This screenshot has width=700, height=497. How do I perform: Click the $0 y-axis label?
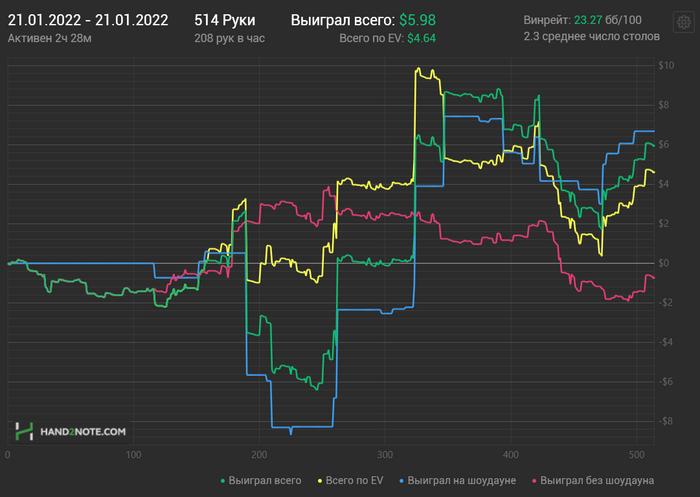(664, 263)
